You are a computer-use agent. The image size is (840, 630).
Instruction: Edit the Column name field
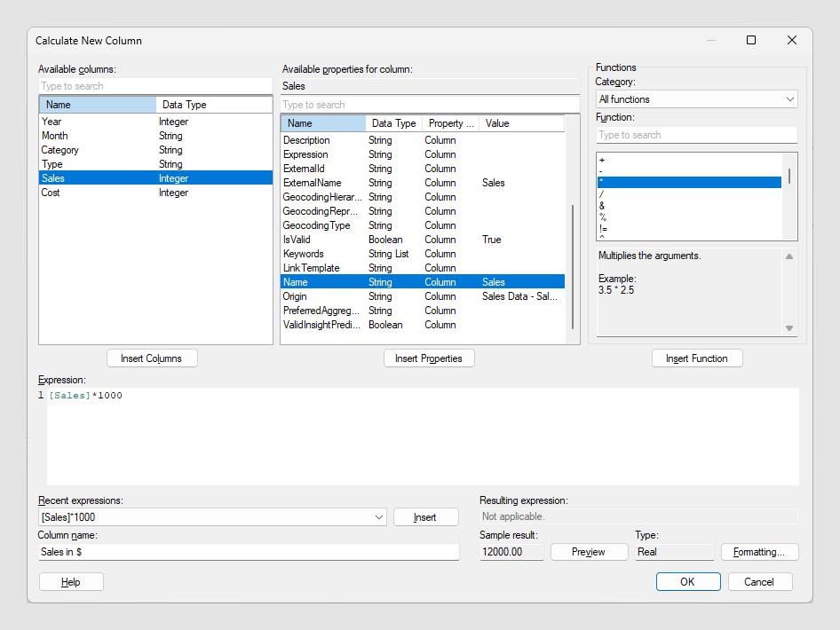[249, 552]
